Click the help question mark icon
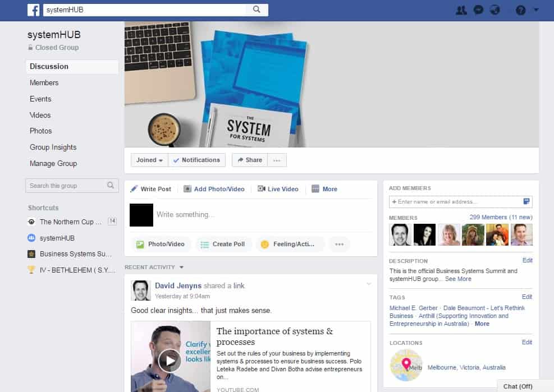Screen dimensions: 554x392 (520, 10)
